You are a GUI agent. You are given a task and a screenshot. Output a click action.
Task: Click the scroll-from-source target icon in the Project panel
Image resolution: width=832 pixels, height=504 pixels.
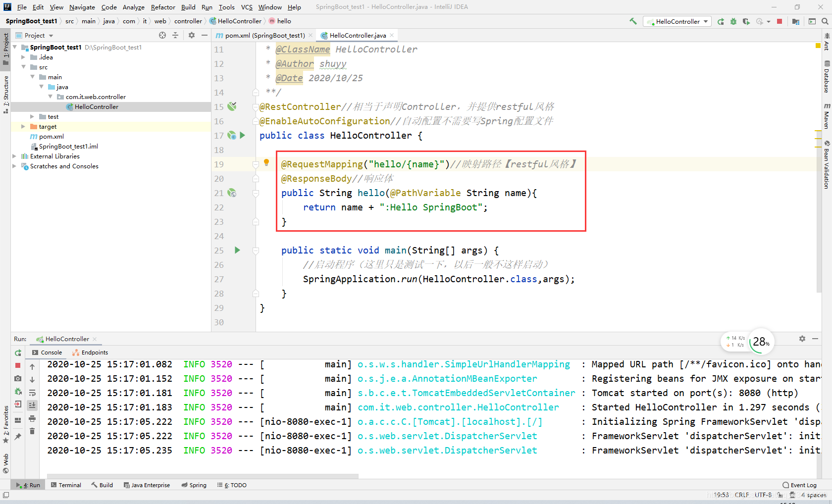162,35
